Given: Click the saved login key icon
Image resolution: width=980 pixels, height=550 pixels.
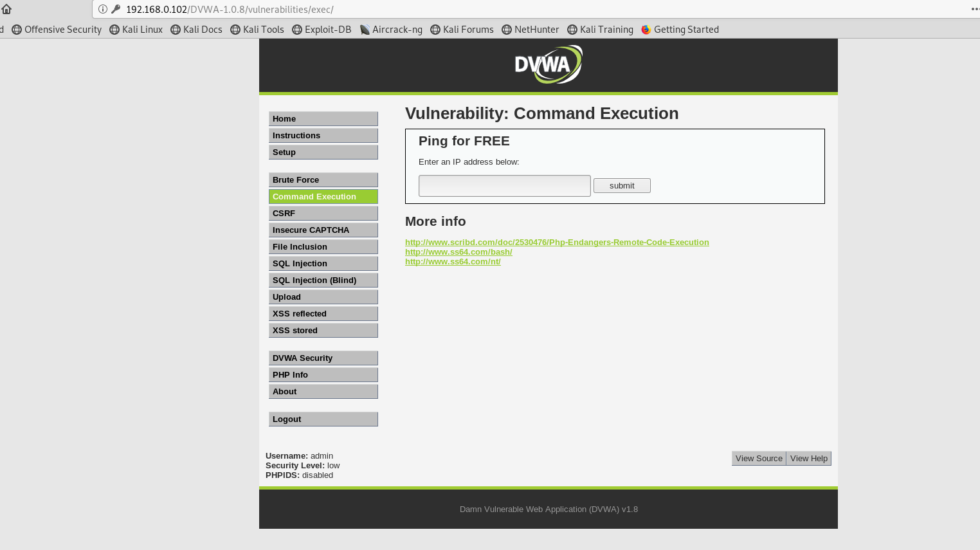Looking at the screenshot, I should pyautogui.click(x=116, y=9).
